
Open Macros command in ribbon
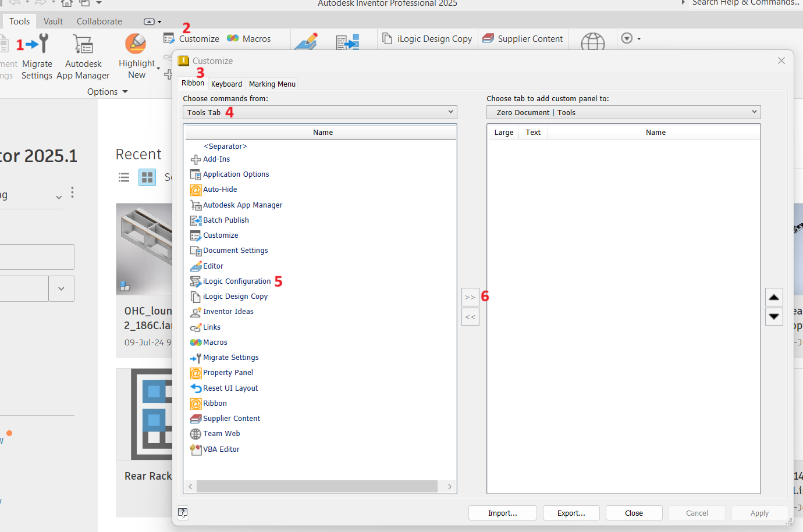point(248,39)
